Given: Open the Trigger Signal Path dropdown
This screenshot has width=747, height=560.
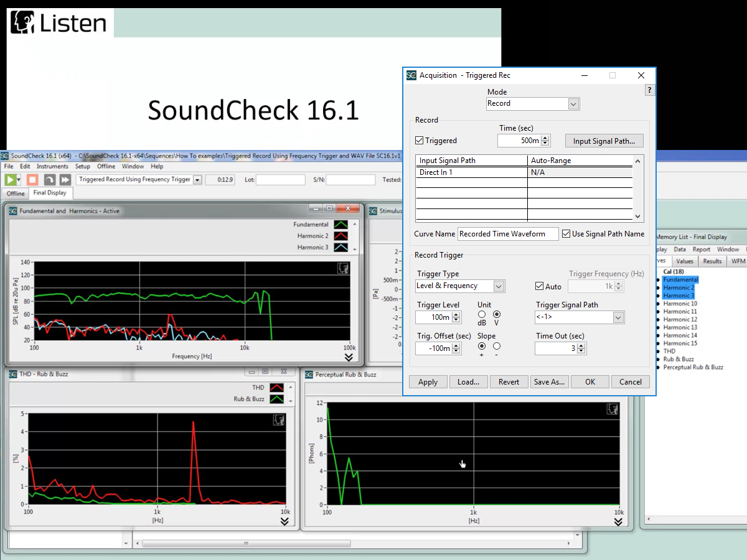Looking at the screenshot, I should click(619, 317).
